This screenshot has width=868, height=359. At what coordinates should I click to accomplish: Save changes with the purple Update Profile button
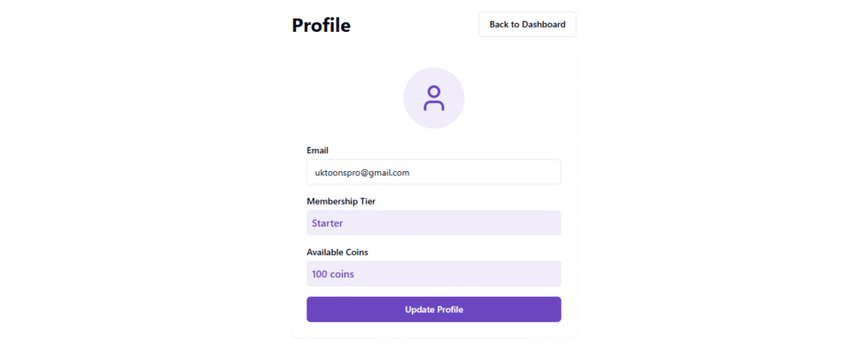coord(433,309)
